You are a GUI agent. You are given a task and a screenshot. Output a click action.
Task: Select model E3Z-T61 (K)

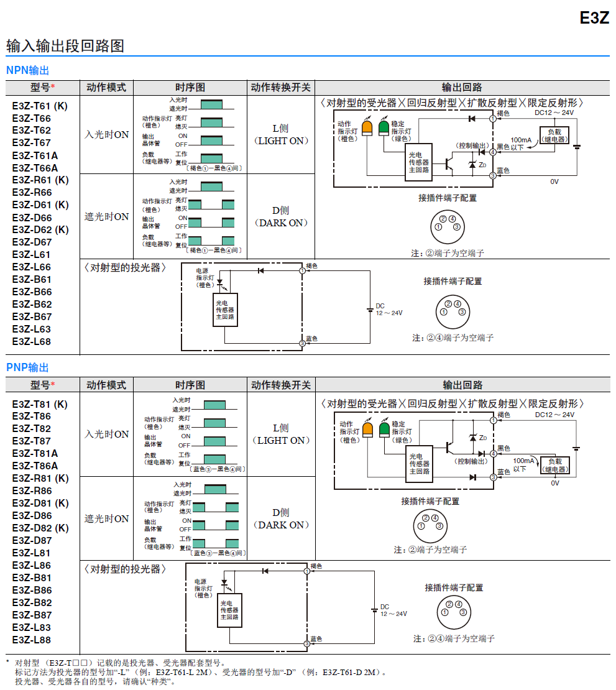click(x=40, y=106)
